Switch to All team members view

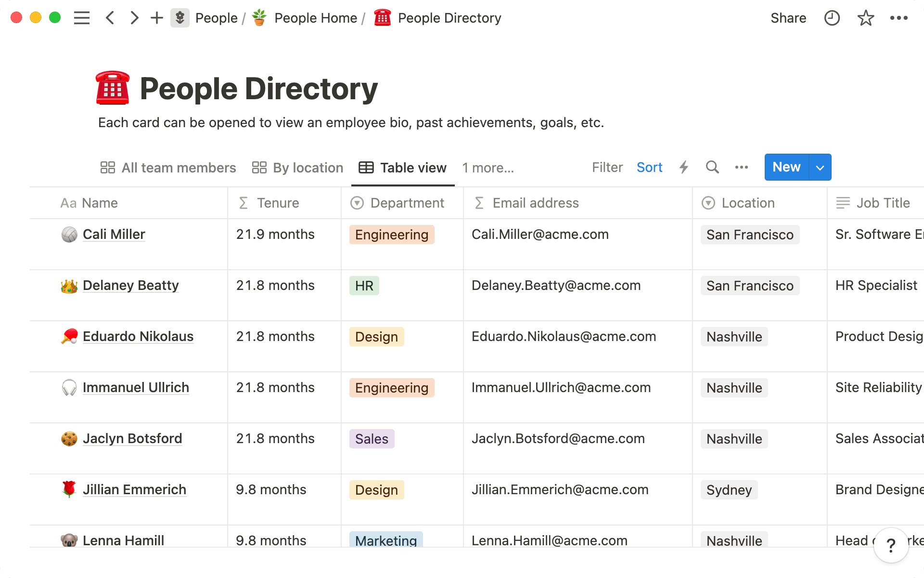coord(168,168)
